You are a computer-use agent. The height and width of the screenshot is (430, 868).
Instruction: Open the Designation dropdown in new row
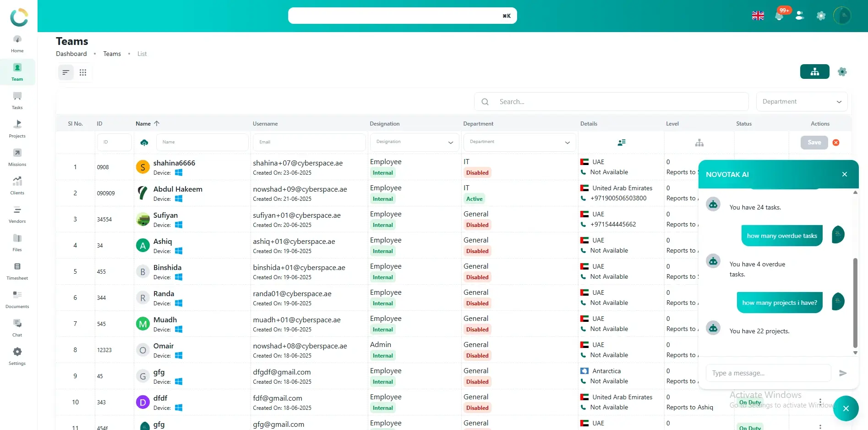point(414,142)
